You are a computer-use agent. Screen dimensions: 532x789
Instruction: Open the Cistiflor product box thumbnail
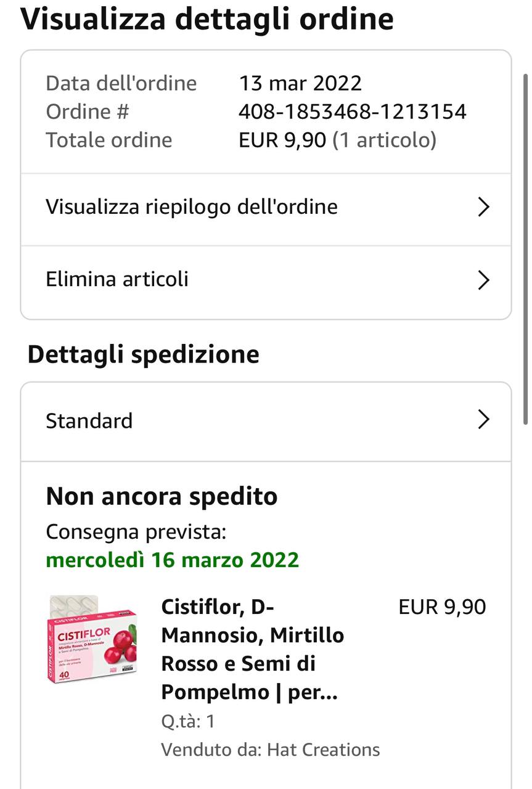tap(92, 638)
